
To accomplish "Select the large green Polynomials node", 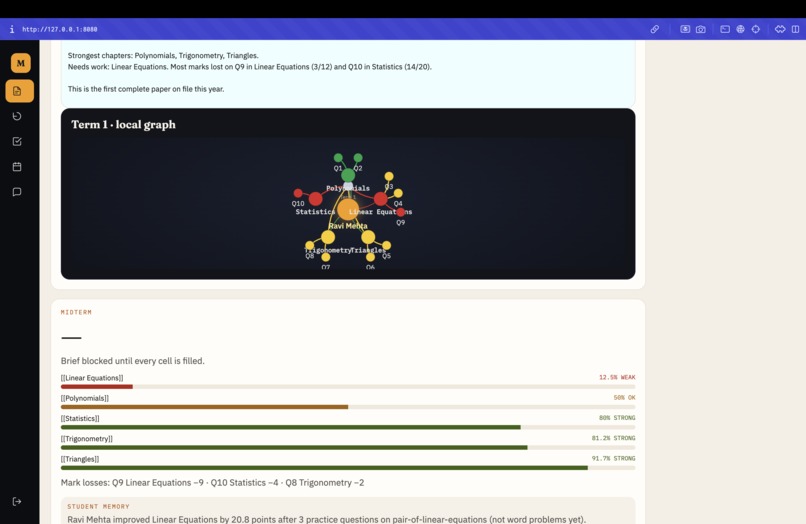I will [348, 175].
